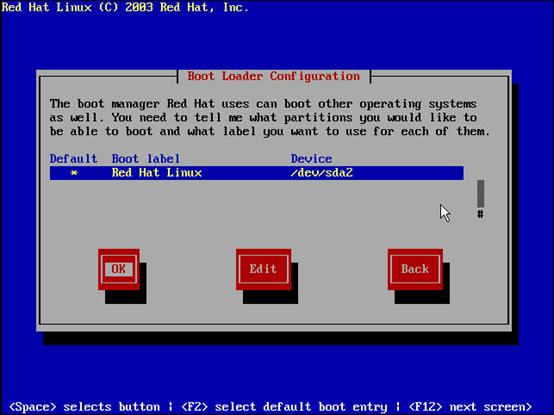Click the # scrollbar end marker
This screenshot has width=554, height=415.
coord(481,214)
